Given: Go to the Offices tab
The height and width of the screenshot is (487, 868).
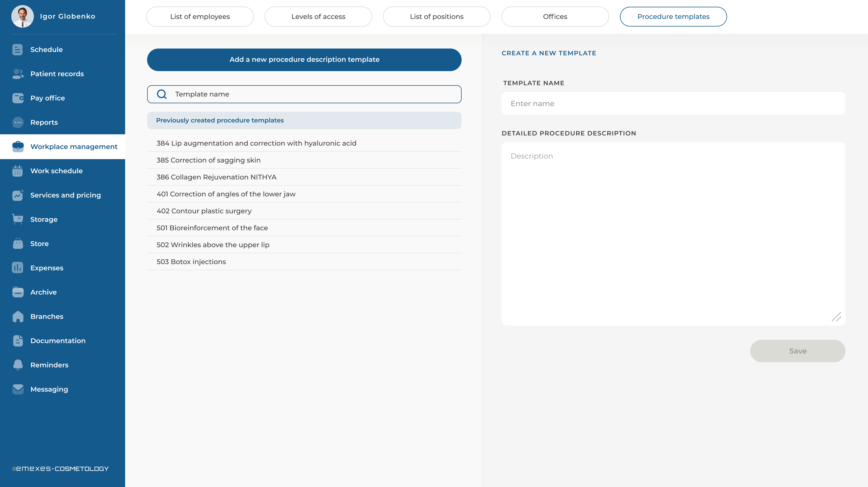Looking at the screenshot, I should (555, 17).
